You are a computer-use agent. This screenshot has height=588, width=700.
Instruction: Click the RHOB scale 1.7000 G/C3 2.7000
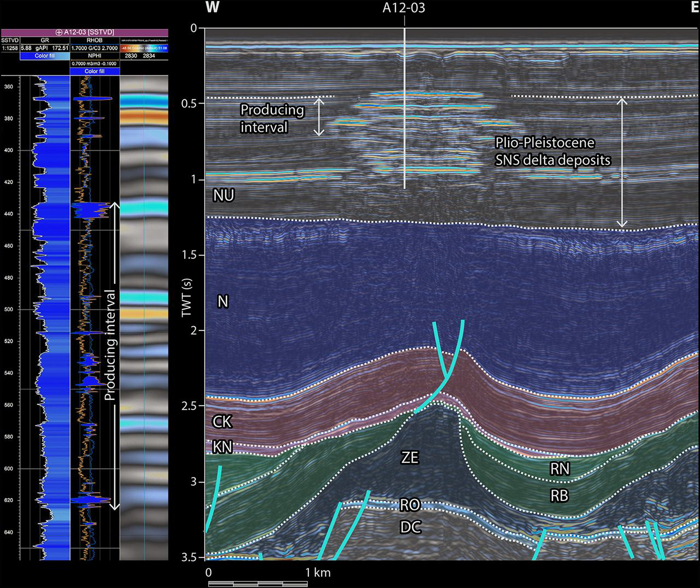95,48
